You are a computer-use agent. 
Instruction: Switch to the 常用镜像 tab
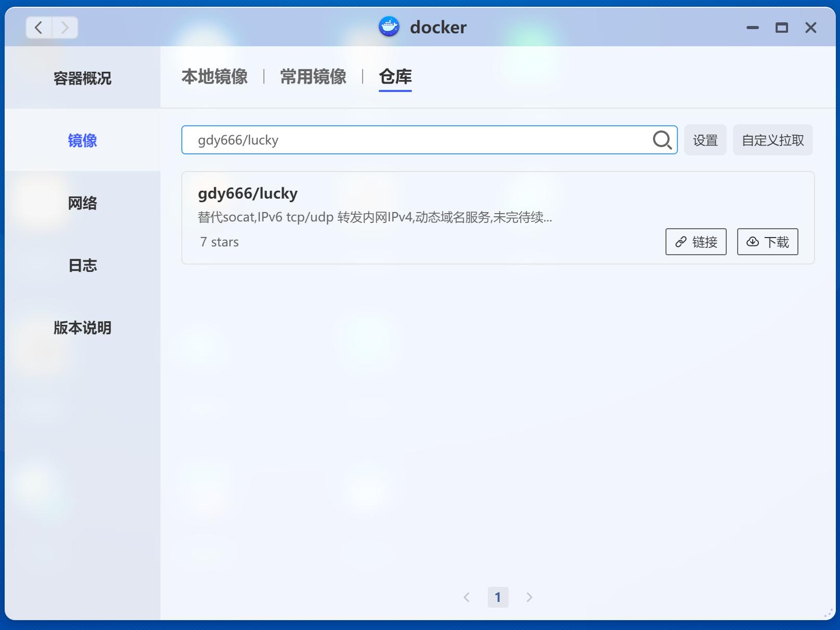click(x=313, y=77)
